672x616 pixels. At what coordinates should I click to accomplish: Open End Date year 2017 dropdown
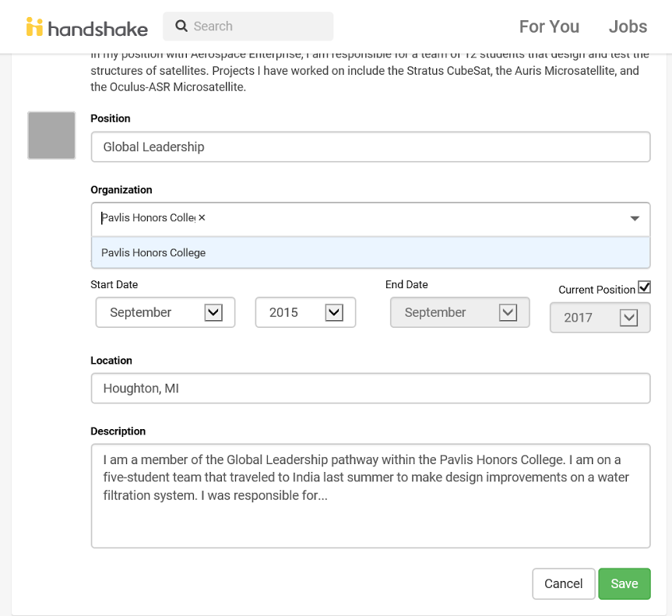click(x=600, y=318)
